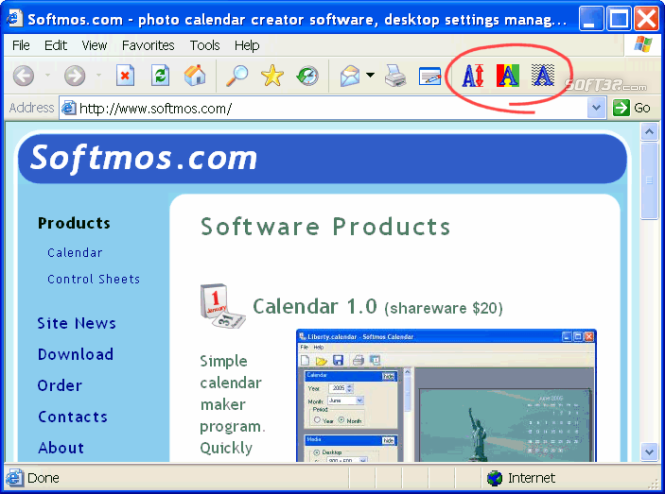Click the yellow background 'A' toolbar icon
This screenshot has height=494, width=665.
point(508,76)
